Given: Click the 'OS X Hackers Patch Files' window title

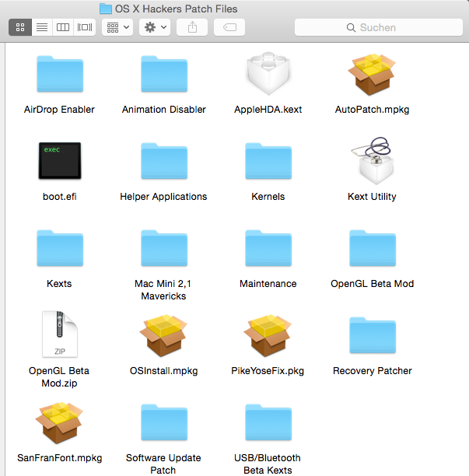Looking at the screenshot, I should tap(176, 9).
